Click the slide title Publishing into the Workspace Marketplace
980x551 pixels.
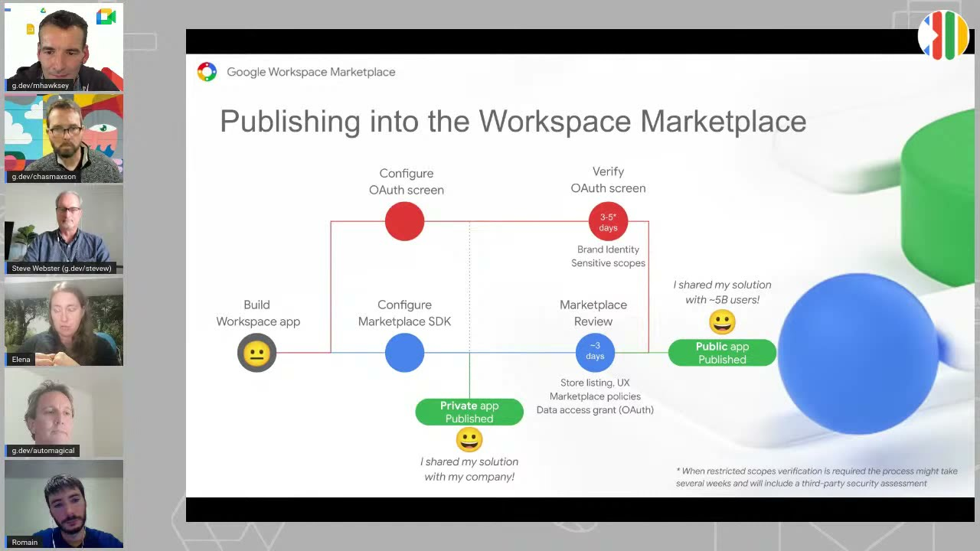pyautogui.click(x=513, y=122)
